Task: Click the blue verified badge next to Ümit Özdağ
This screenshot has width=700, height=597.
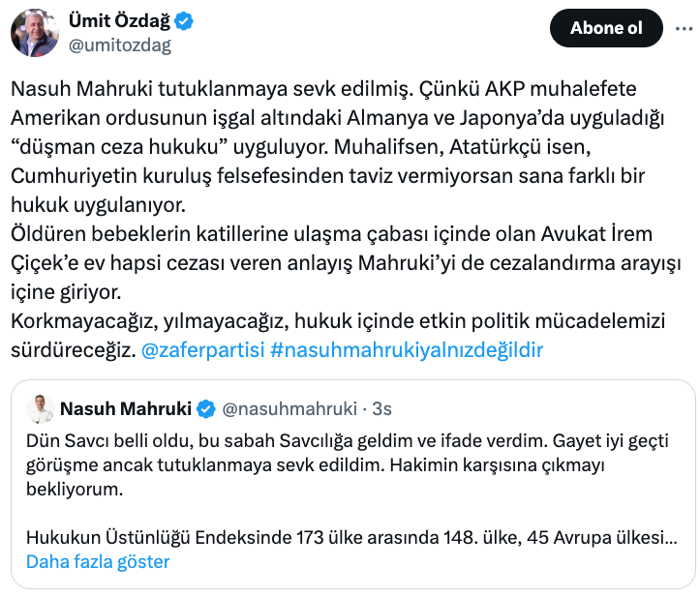Action: [x=183, y=21]
